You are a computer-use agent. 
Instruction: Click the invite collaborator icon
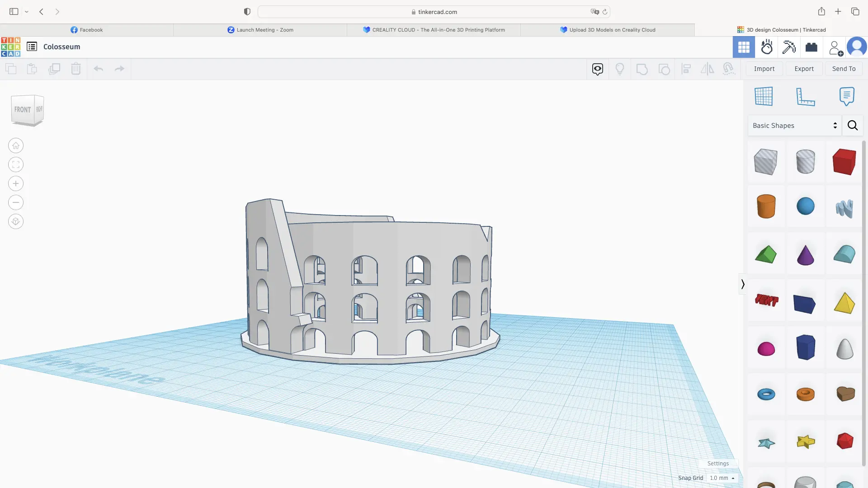835,47
